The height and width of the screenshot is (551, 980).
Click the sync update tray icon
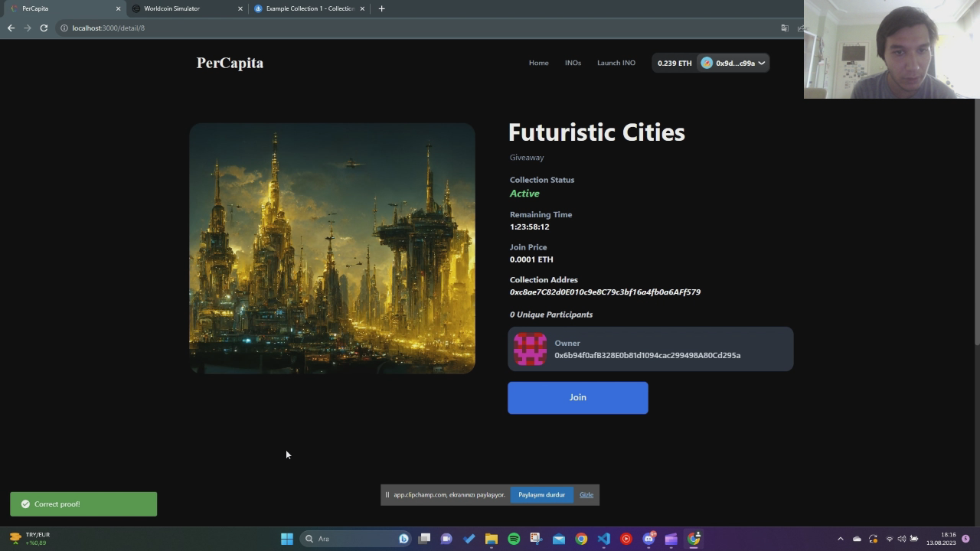(x=873, y=539)
